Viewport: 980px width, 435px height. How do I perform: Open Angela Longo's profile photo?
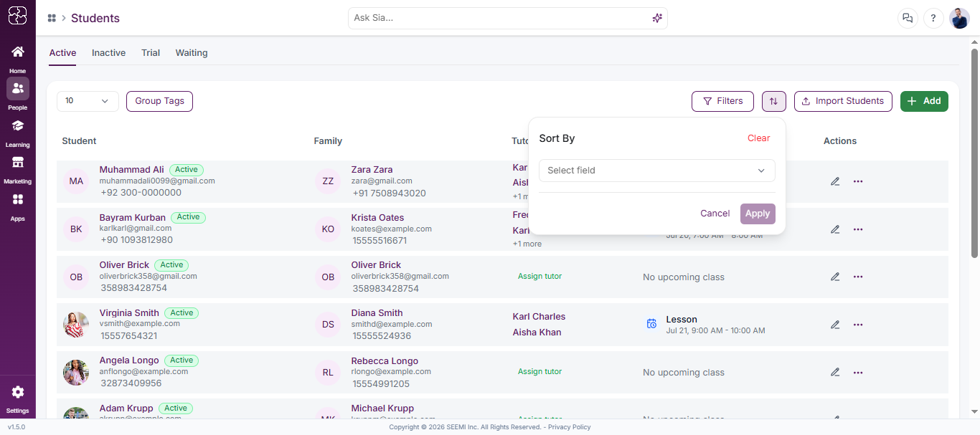76,372
